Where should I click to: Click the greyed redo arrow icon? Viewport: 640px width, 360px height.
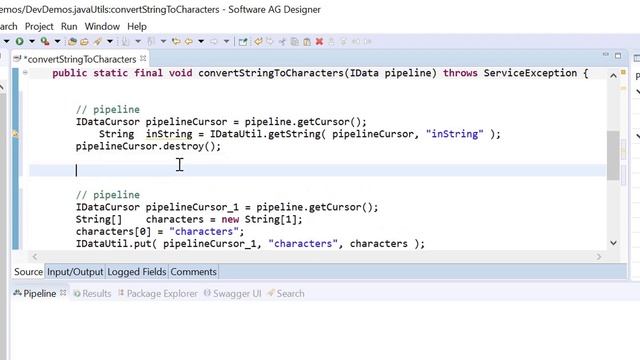(270, 42)
